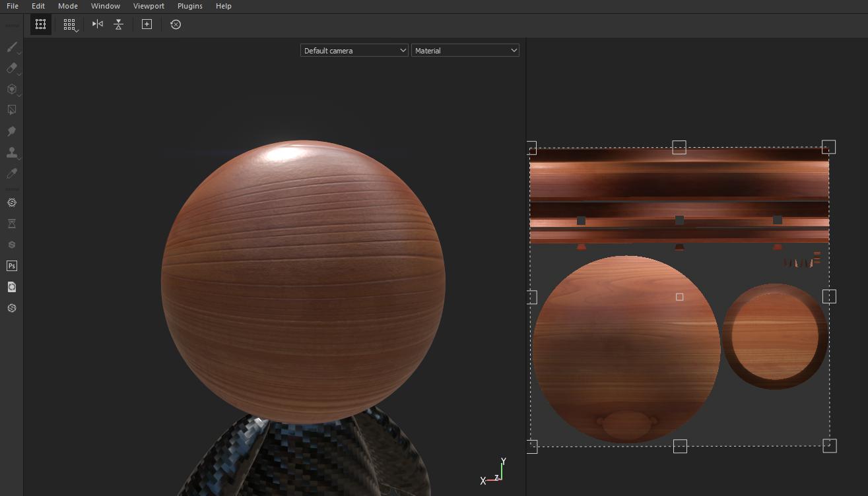The image size is (868, 496).
Task: Open the Default camera dropdown
Action: 354,50
